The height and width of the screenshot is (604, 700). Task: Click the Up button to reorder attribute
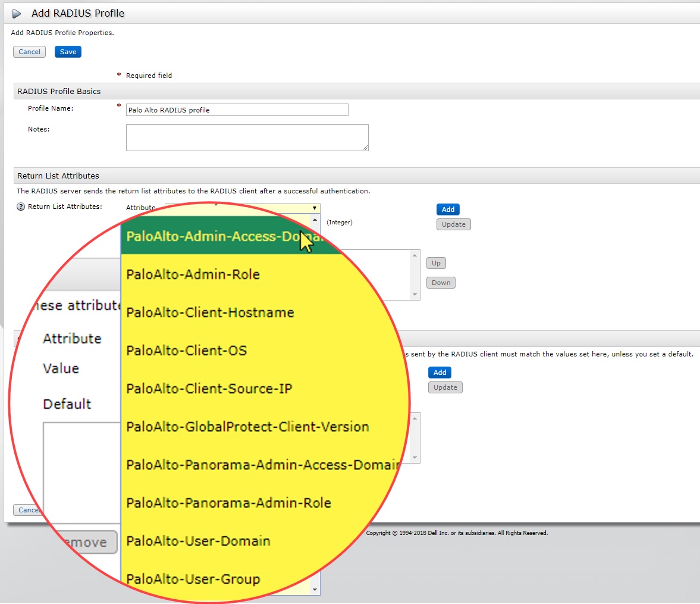click(x=436, y=263)
